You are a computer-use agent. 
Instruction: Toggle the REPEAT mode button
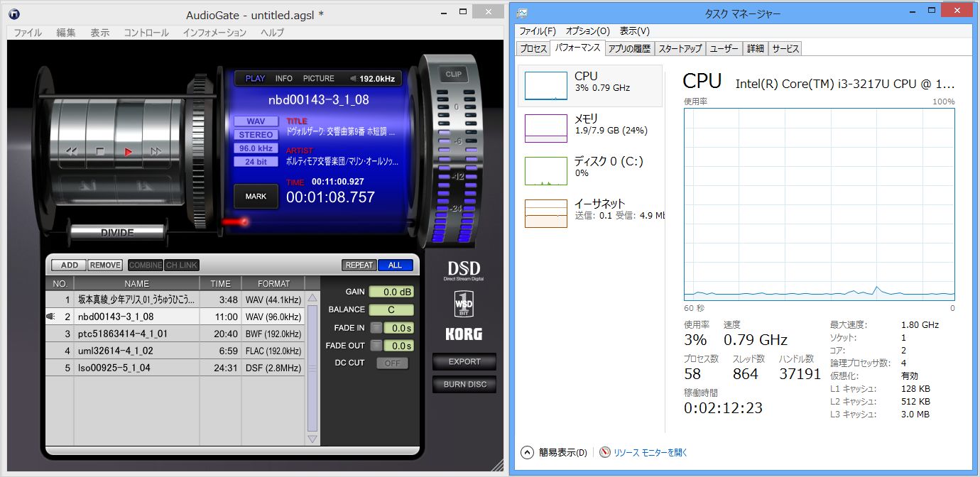coord(359,265)
